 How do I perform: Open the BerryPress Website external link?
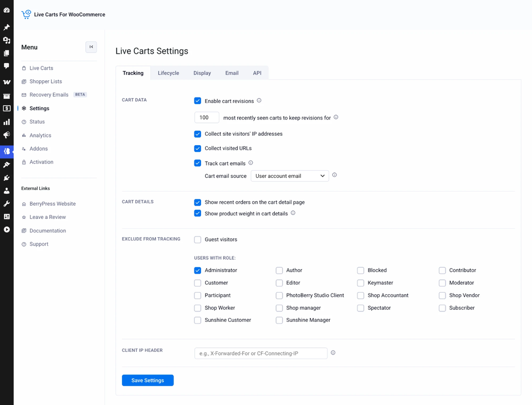(52, 204)
